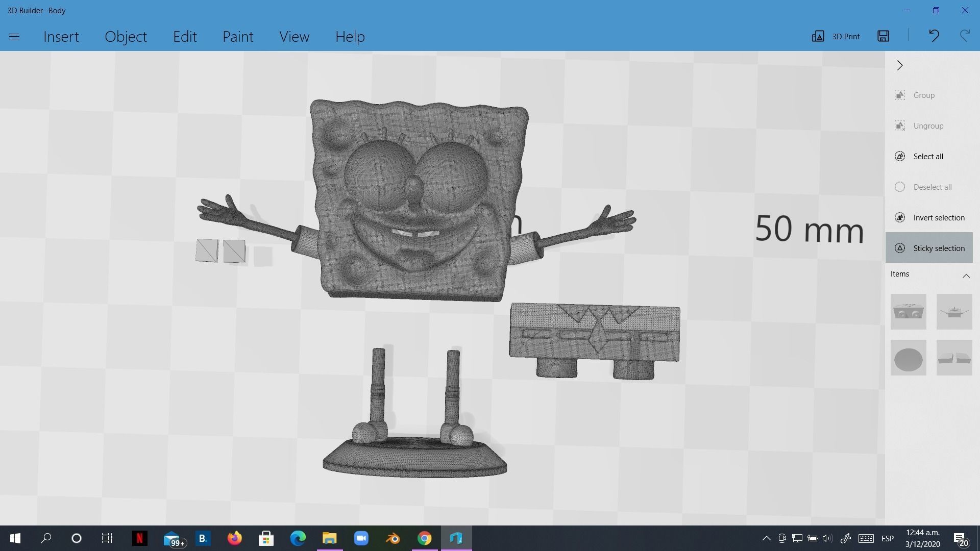Click the Group option
Image resolution: width=980 pixels, height=551 pixels.
coord(929,95)
